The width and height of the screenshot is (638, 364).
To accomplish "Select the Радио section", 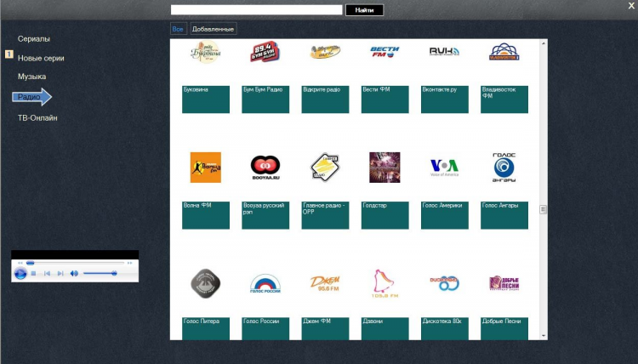I will point(31,97).
